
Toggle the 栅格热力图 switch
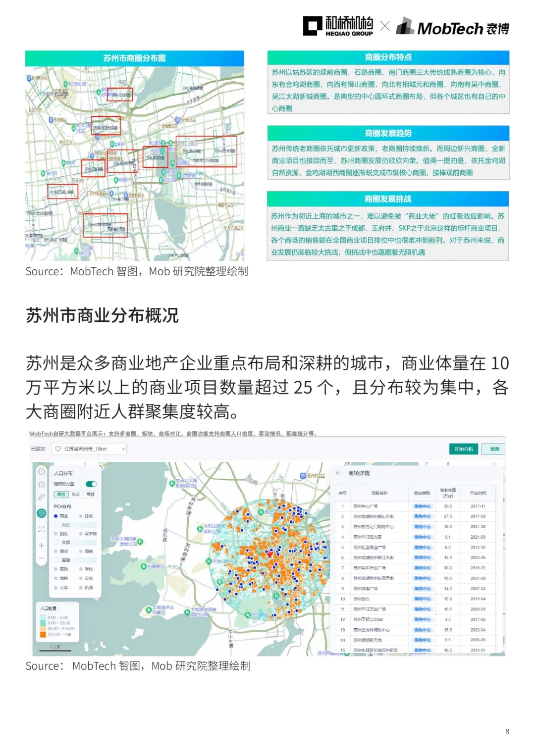click(91, 484)
